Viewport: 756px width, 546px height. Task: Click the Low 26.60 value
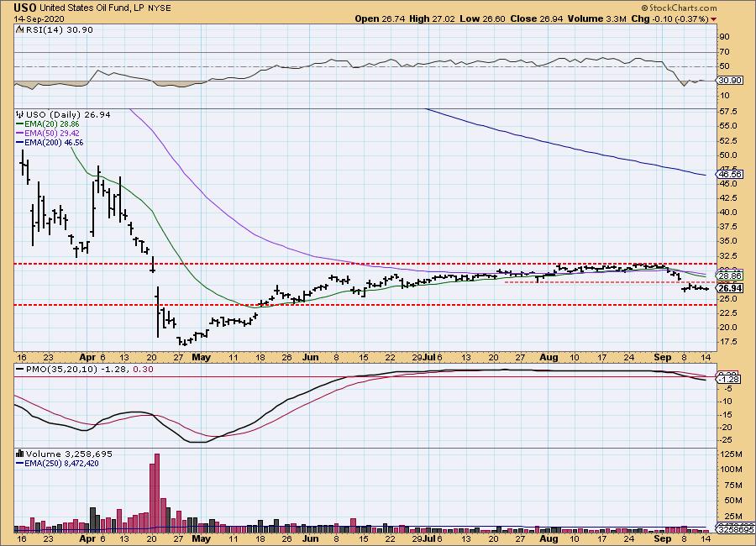[x=482, y=18]
